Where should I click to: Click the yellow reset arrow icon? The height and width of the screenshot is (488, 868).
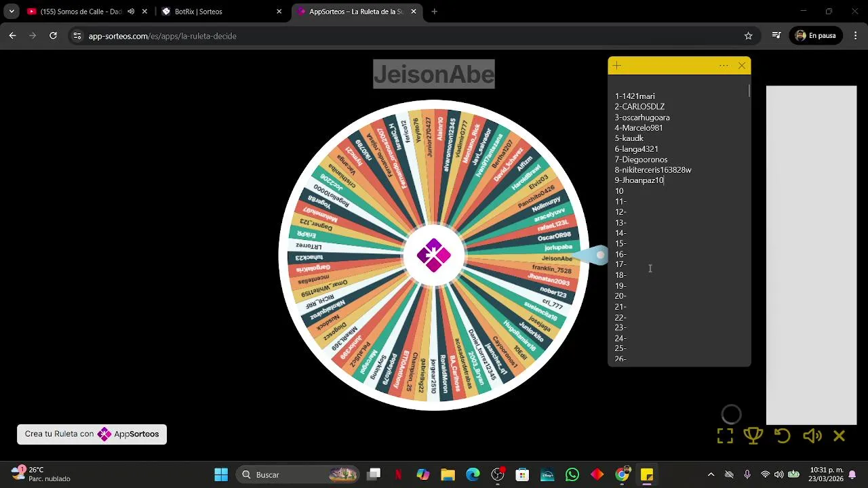point(783,436)
